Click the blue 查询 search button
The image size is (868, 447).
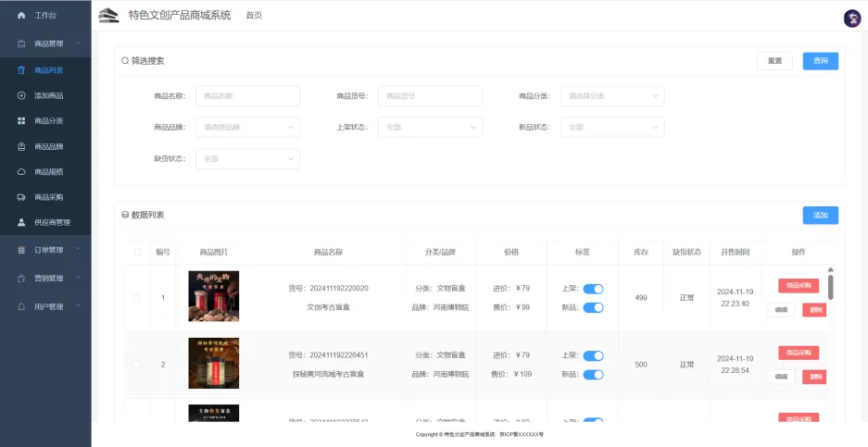pyautogui.click(x=820, y=61)
